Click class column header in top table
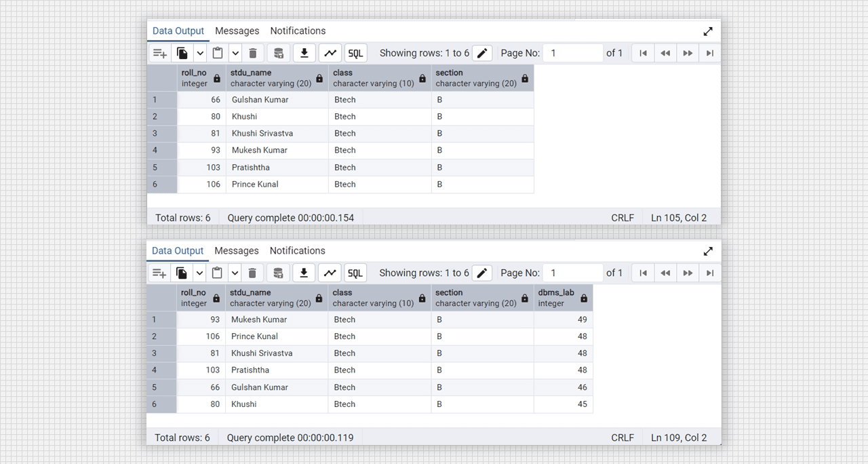 [380, 78]
